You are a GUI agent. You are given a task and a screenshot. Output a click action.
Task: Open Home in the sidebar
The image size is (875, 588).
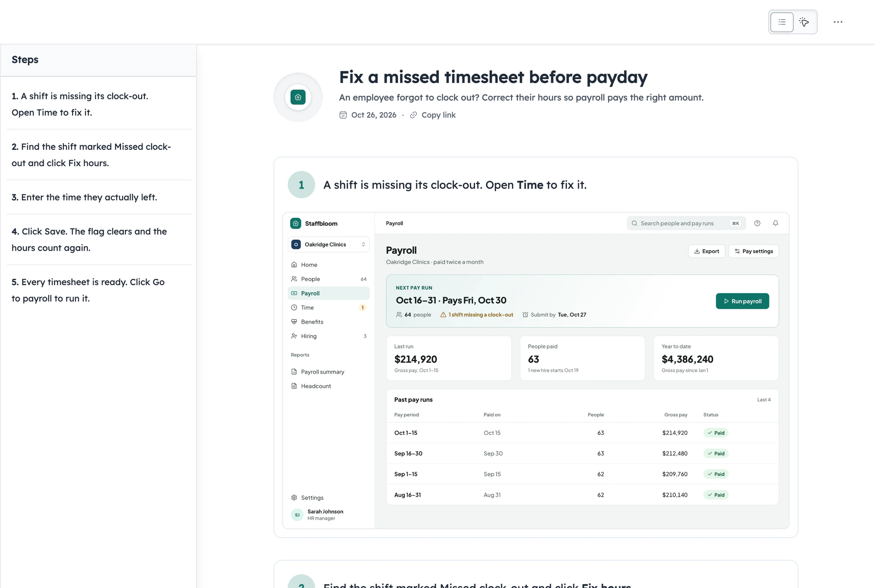tap(329, 265)
